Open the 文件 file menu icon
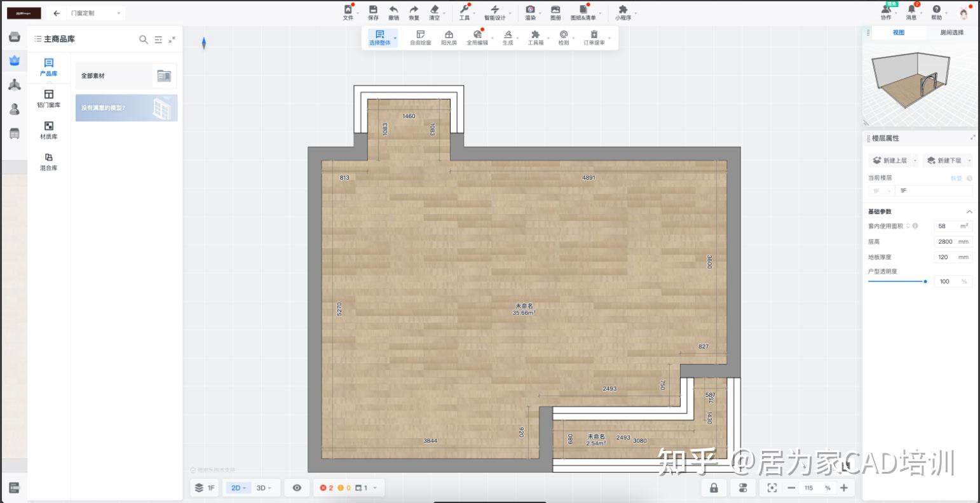 pos(348,10)
